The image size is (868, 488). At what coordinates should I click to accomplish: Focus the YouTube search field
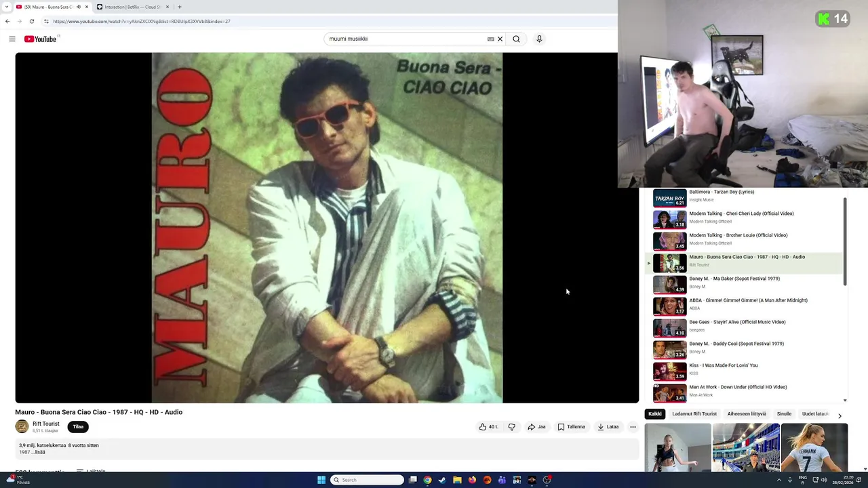[x=406, y=39]
